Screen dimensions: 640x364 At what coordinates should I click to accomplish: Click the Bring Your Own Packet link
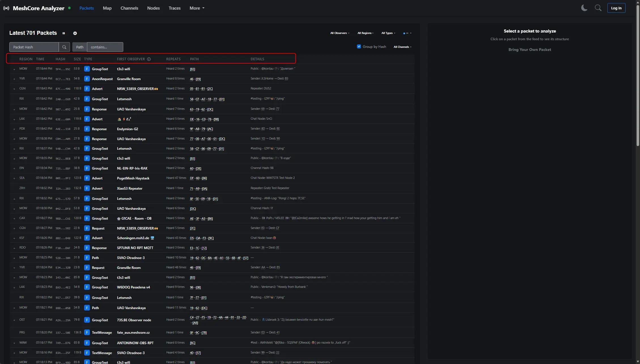[x=530, y=50]
